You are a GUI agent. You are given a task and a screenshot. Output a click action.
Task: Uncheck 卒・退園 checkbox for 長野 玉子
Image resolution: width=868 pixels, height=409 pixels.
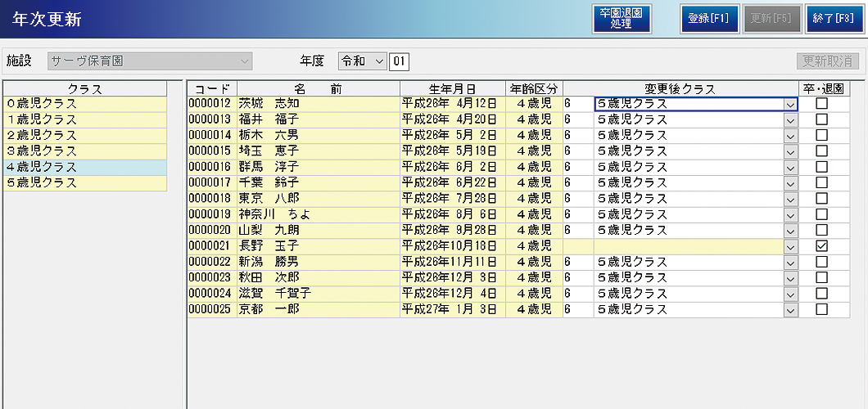(x=821, y=246)
